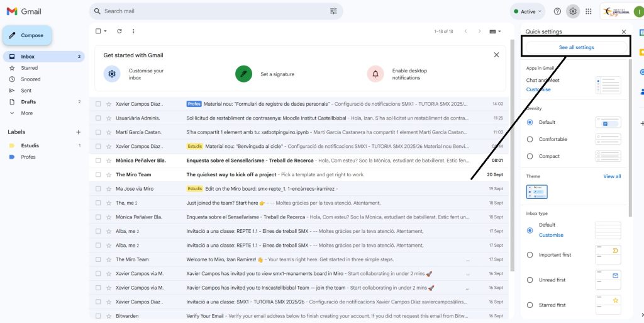644x323 pixels.
Task: Click the Customise your inbox icon
Action: coord(112,74)
